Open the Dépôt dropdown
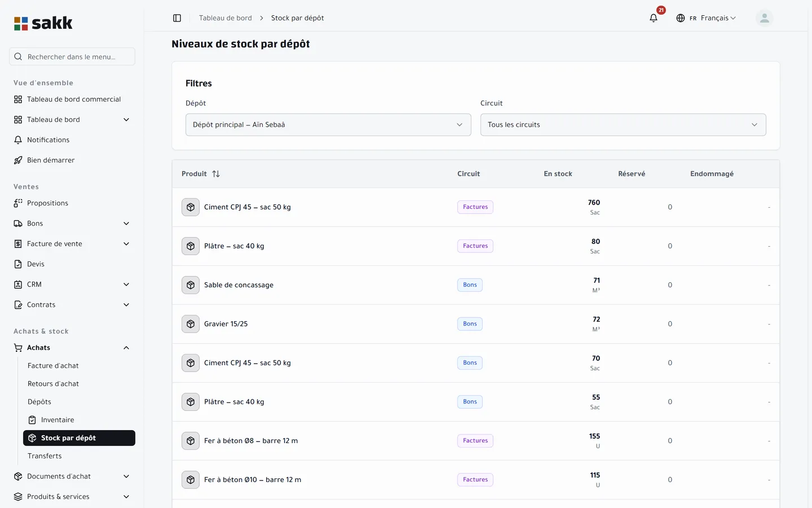This screenshot has width=812, height=508. [x=328, y=125]
